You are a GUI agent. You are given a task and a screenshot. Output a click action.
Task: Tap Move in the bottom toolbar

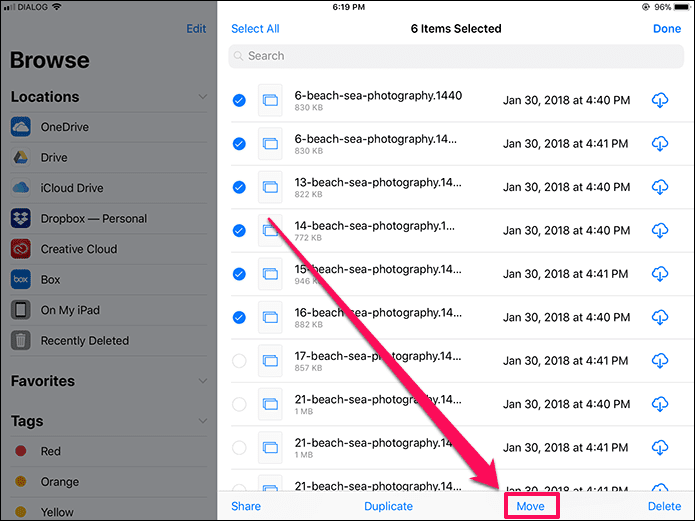531,506
